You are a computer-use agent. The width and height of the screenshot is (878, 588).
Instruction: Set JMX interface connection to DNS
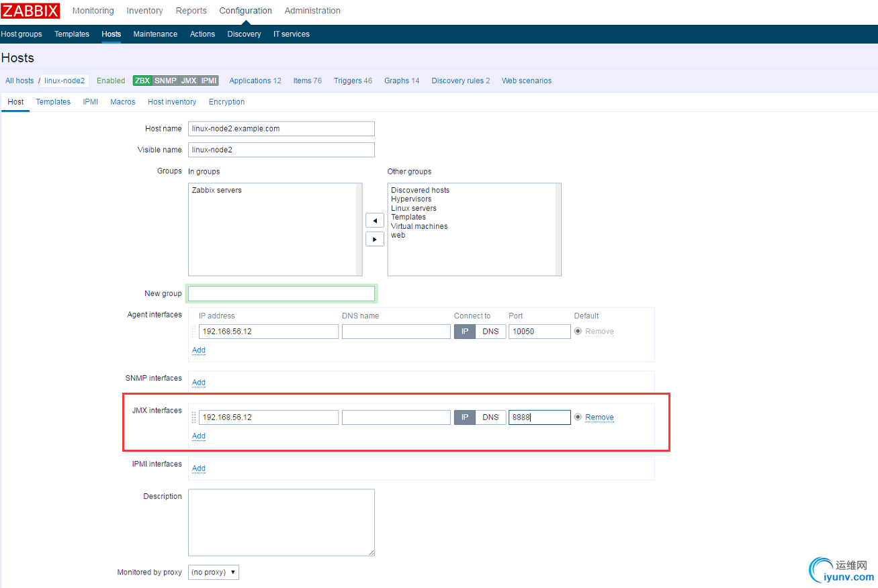(490, 418)
